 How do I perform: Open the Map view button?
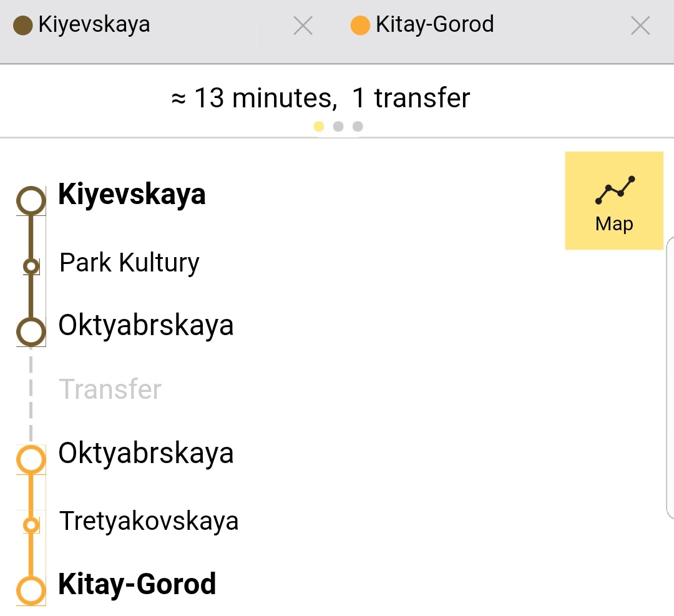pyautogui.click(x=614, y=200)
